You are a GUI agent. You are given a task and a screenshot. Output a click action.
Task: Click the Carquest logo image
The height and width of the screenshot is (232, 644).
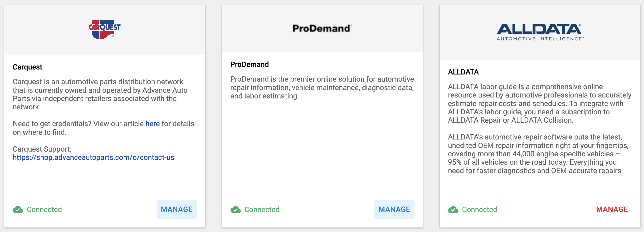104,29
